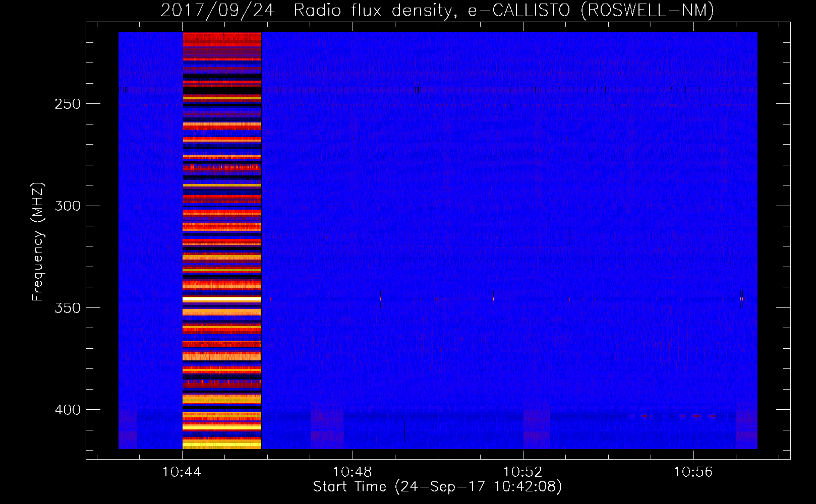Click the 10:44 time tick label
This screenshot has height=504, width=816.
[182, 472]
